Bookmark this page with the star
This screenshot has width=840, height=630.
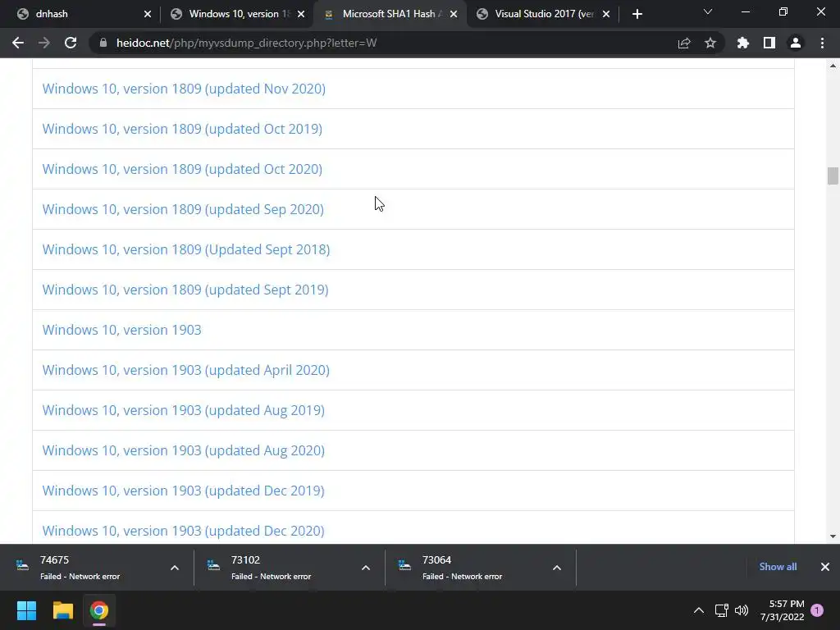(x=710, y=43)
